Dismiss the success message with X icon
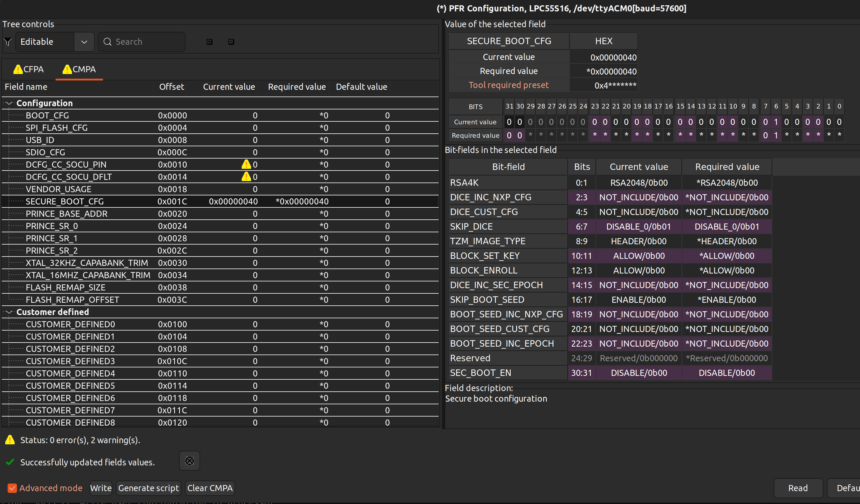This screenshot has width=860, height=504. tap(189, 461)
